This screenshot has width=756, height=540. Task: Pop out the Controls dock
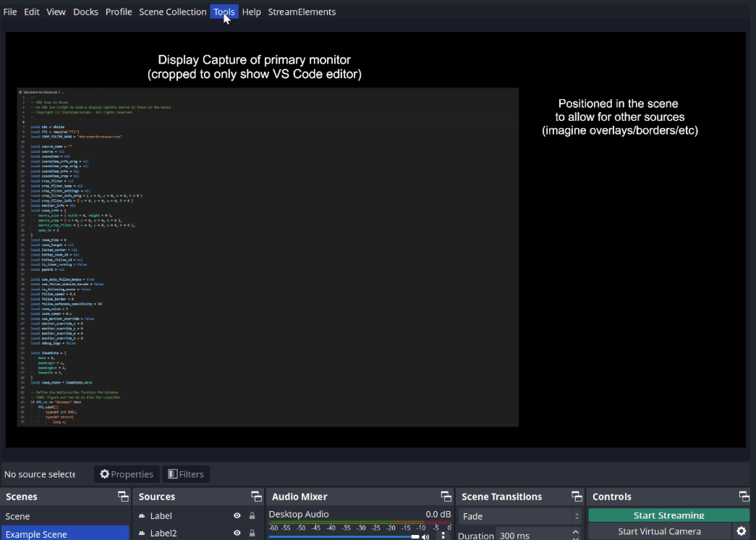pos(744,497)
